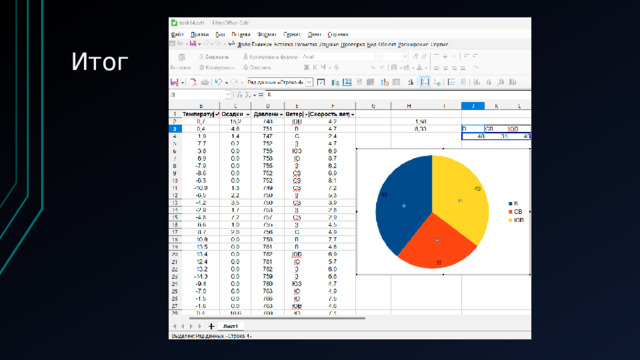Switch to the Данные ribbon tab
This screenshot has width=640, height=360.
click(x=329, y=44)
